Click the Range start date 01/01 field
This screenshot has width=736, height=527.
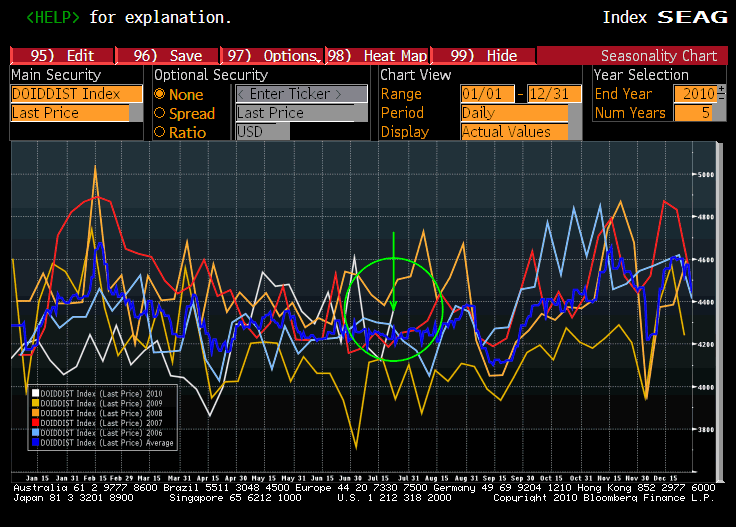click(x=486, y=94)
